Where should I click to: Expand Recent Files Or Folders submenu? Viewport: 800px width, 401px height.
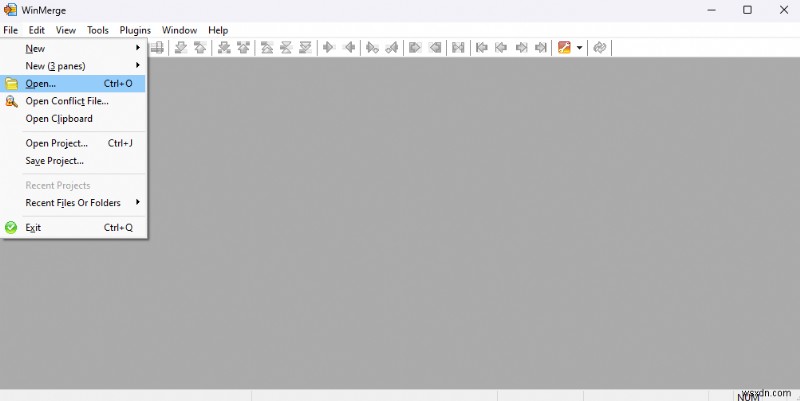(73, 203)
